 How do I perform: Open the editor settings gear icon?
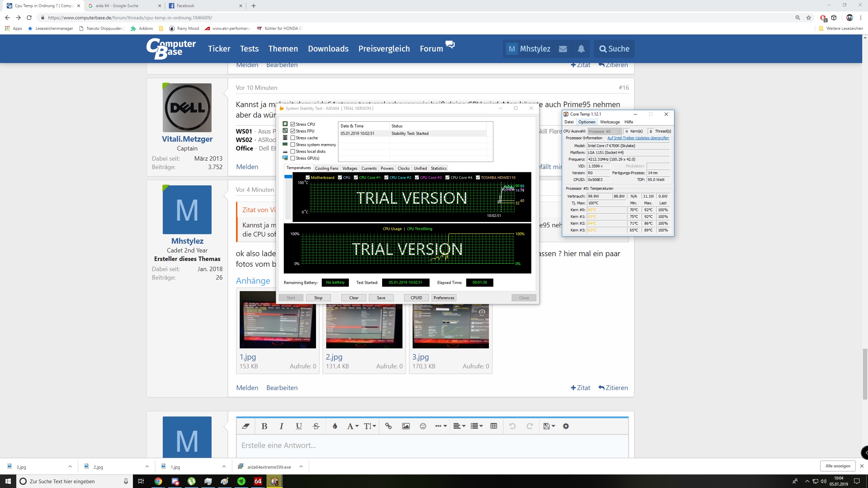[x=566, y=426]
